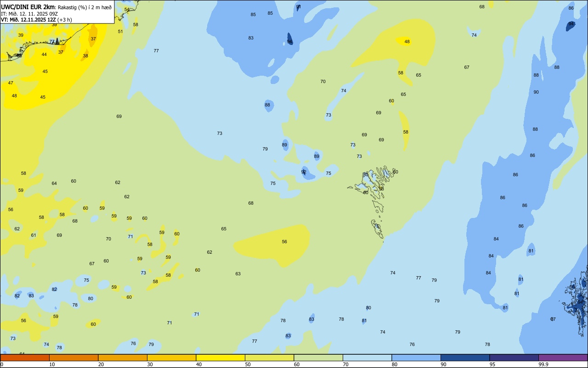The image size is (588, 368).
Task: Click the orange 10–20 legend color segment
Action: click(73, 357)
